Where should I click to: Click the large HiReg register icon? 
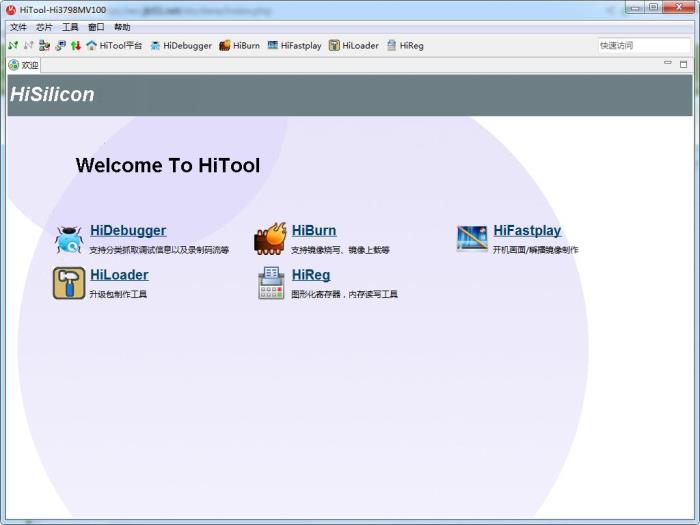click(271, 283)
